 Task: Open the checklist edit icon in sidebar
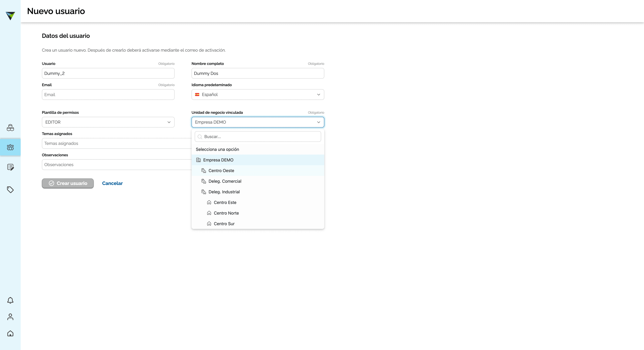tap(10, 167)
